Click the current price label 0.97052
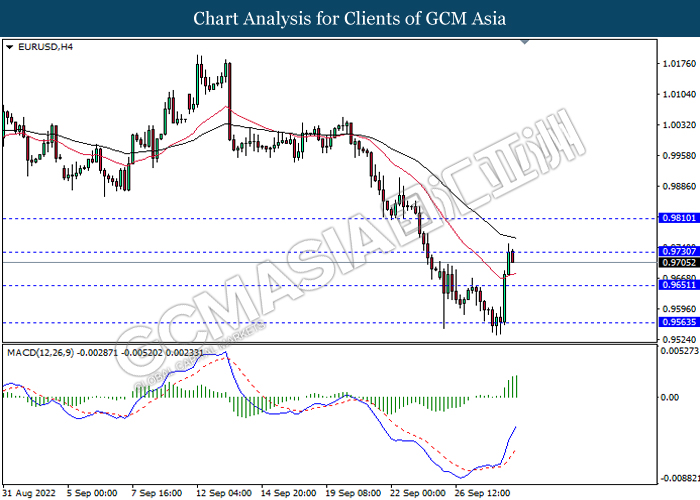Viewport: 700px width, 500px height. point(678,263)
